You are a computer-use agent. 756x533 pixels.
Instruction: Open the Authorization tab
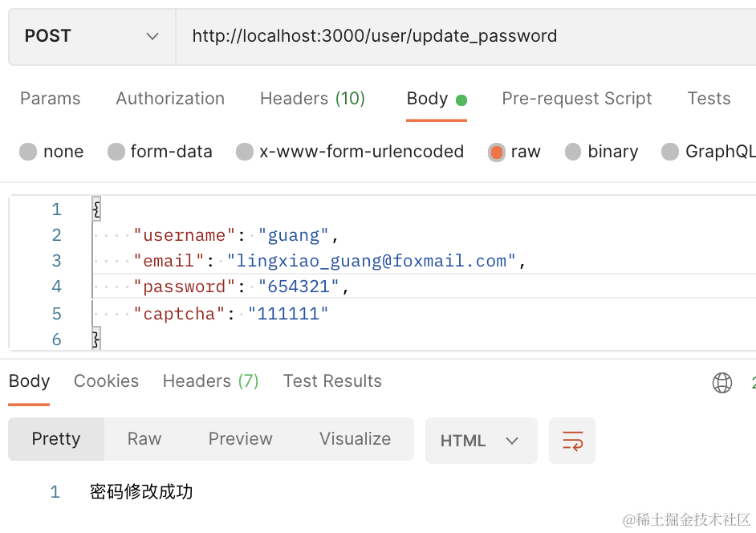(170, 99)
